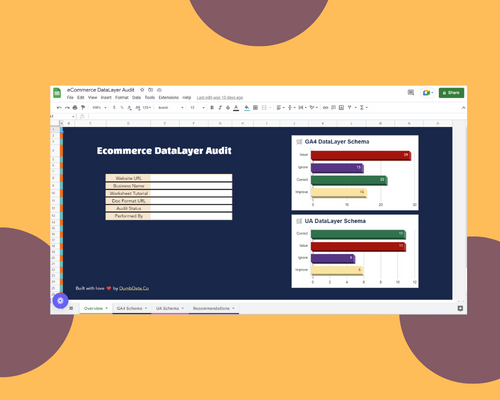
Task: Select the Overview sheet tab
Action: 96,308
